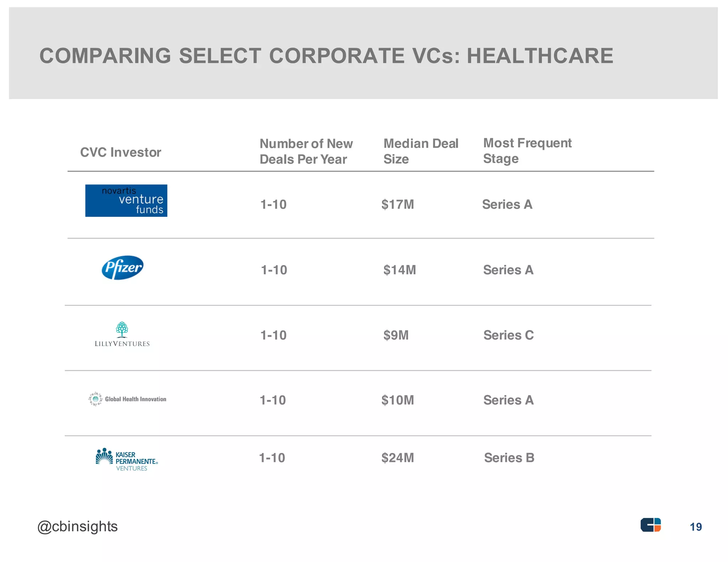Select the $10M value for Global Health Innovation
Screen dimensions: 728x562
[x=398, y=400]
